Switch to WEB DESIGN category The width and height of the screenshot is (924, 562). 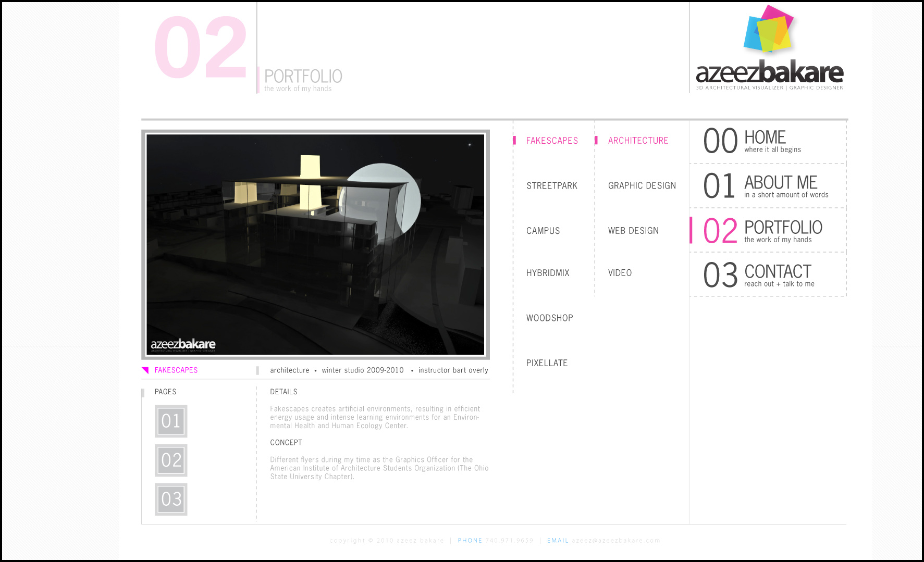(633, 231)
